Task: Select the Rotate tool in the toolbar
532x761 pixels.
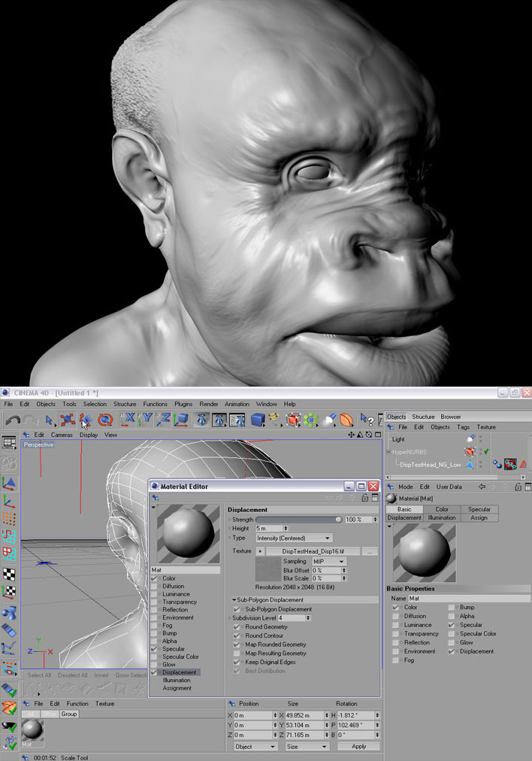Action: pyautogui.click(x=104, y=420)
